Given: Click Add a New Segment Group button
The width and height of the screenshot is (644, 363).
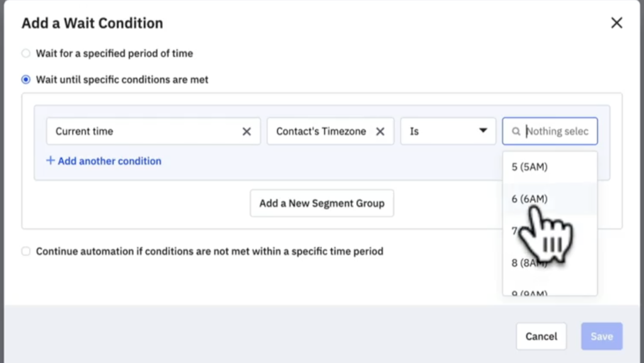Looking at the screenshot, I should click(x=322, y=203).
